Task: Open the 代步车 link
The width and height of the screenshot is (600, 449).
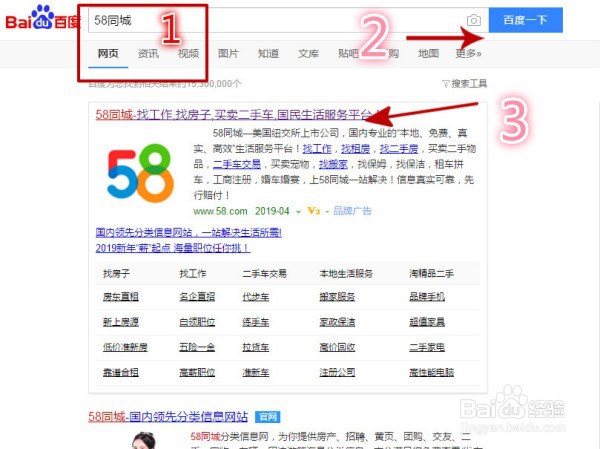Action: (x=256, y=297)
